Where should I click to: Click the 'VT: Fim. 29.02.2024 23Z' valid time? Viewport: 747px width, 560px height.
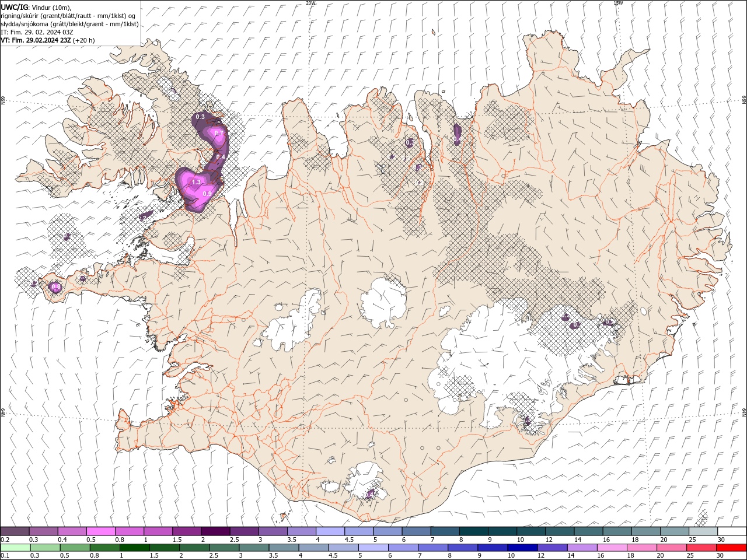coord(36,40)
